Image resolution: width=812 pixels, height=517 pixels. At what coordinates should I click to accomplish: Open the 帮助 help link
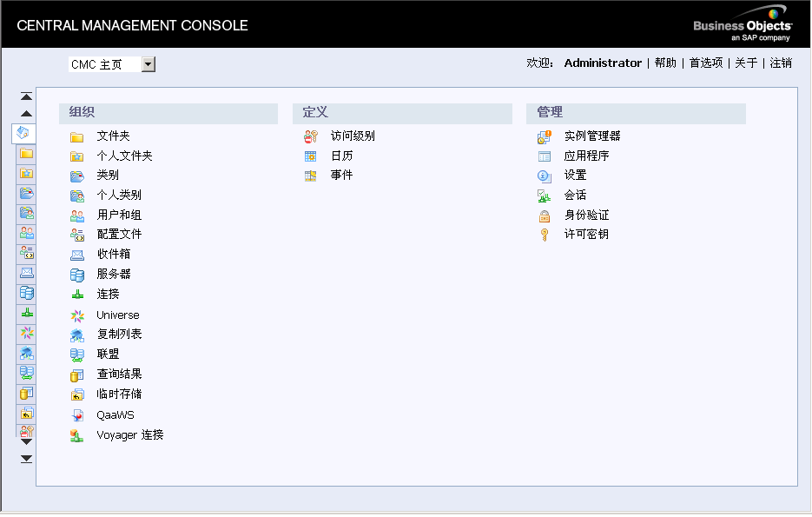coord(665,63)
